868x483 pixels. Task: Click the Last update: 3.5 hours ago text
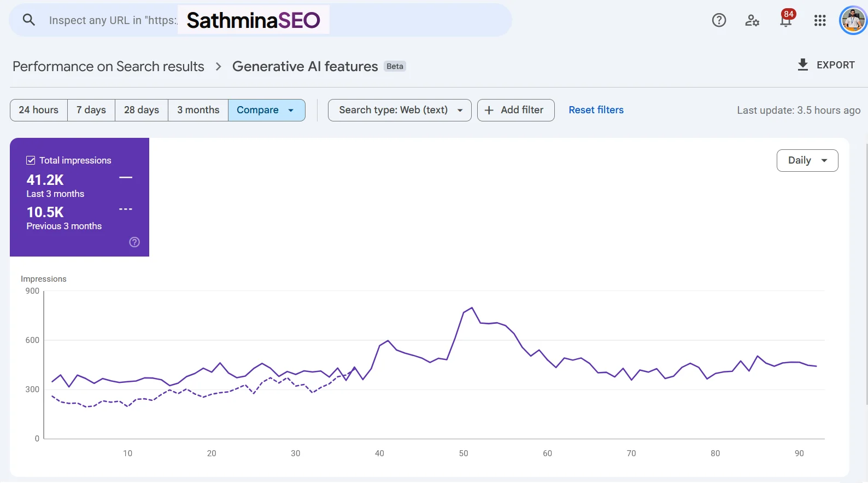799,110
